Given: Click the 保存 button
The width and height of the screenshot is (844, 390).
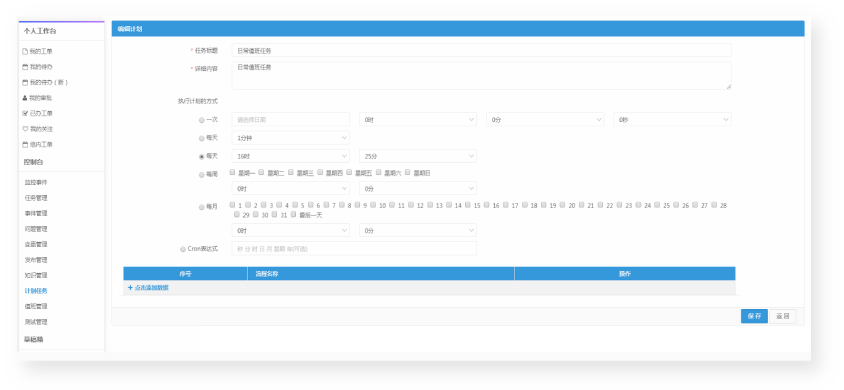Looking at the screenshot, I should [754, 316].
